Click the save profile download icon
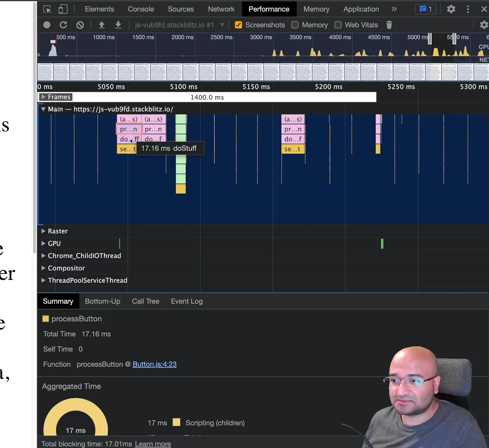Screen dimensions: 489x448 [118, 25]
